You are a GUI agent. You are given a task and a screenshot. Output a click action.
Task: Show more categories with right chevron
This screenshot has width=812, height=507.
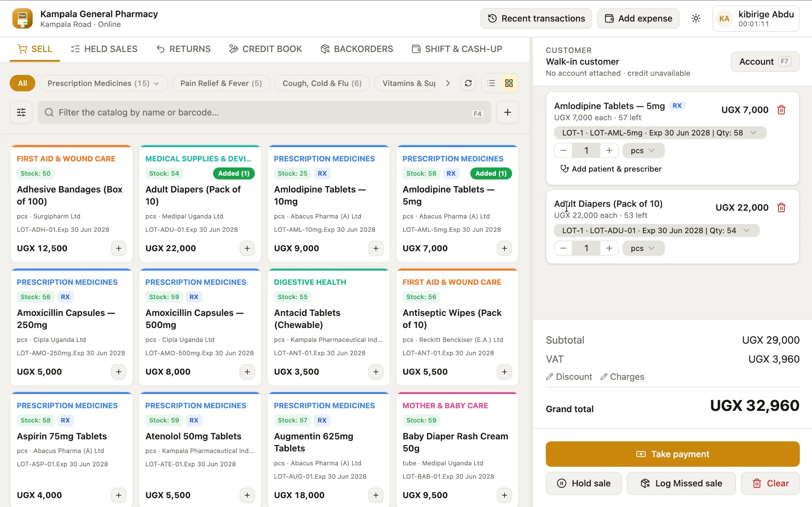[448, 83]
